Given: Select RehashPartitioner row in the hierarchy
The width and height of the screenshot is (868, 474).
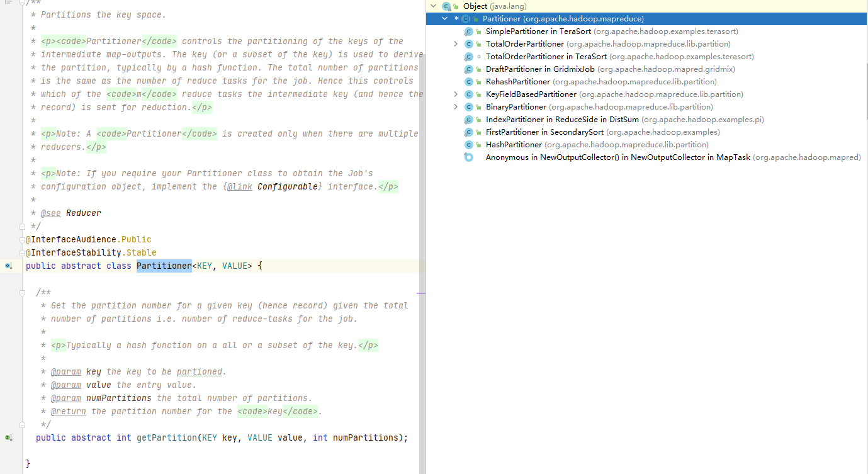Looking at the screenshot, I should 601,82.
